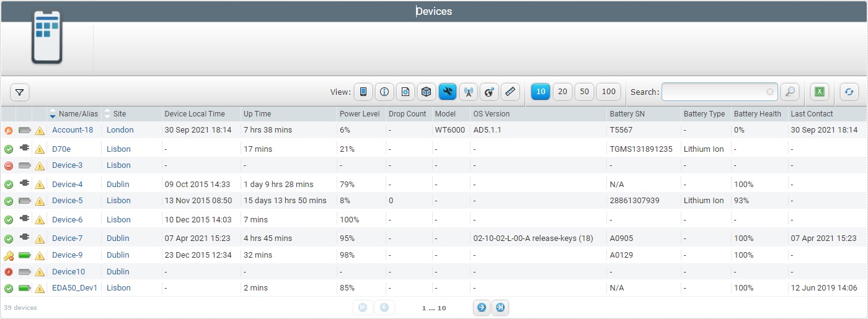Open the Account-18 device link
This screenshot has width=868, height=319.
click(x=73, y=130)
